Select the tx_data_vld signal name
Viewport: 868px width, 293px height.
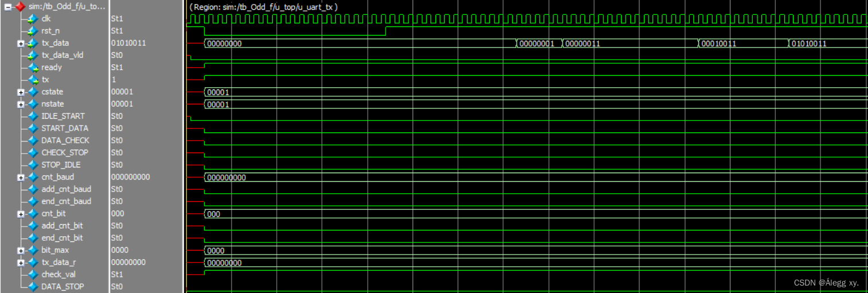click(62, 55)
